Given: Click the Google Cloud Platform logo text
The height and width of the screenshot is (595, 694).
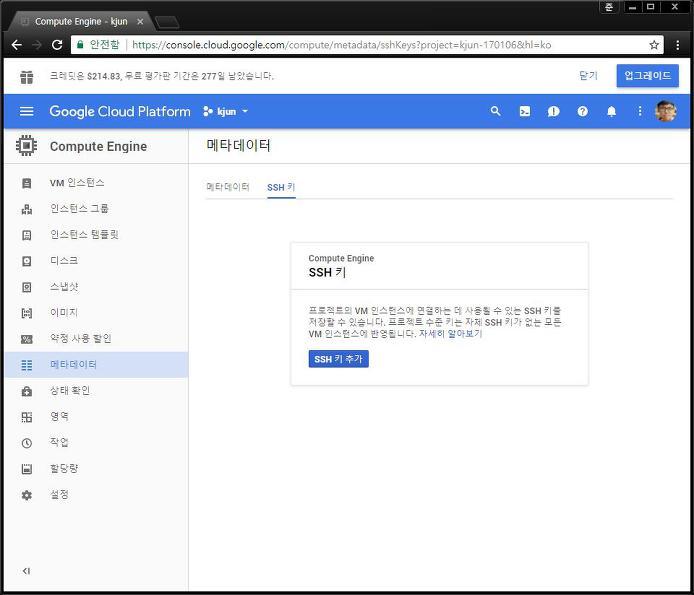Looking at the screenshot, I should (x=120, y=112).
